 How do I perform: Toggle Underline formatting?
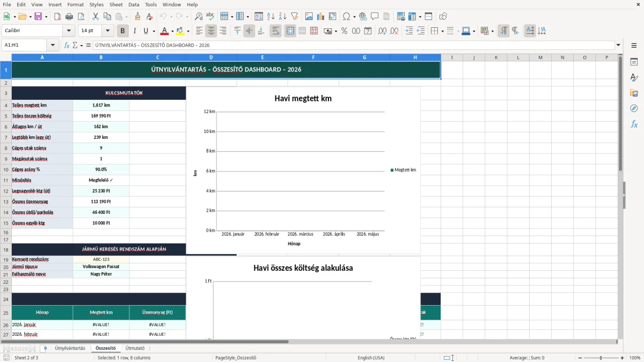click(147, 31)
